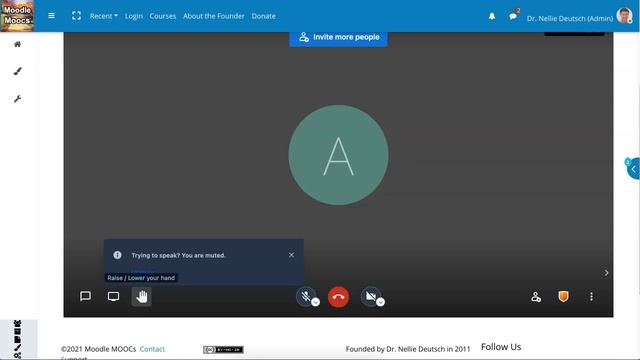The width and height of the screenshot is (640, 360).
Task: Open the paintbrush sidebar icon
Action: coord(18,71)
